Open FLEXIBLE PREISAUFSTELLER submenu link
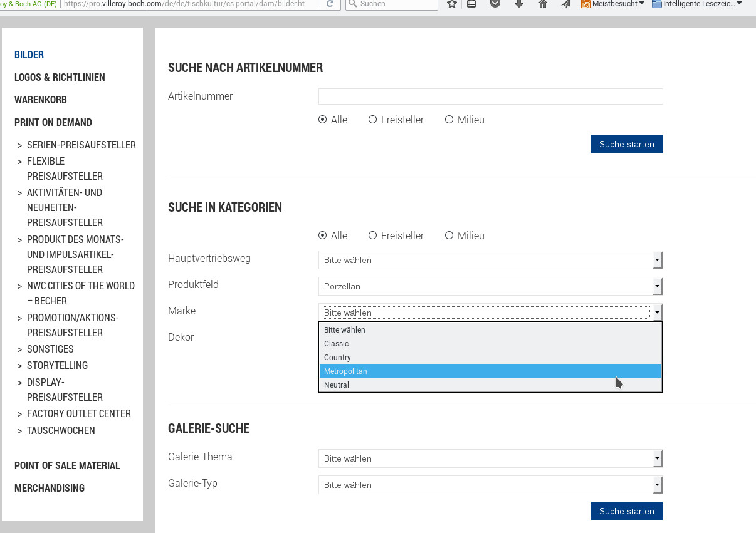This screenshot has width=756, height=533. pyautogui.click(x=65, y=168)
